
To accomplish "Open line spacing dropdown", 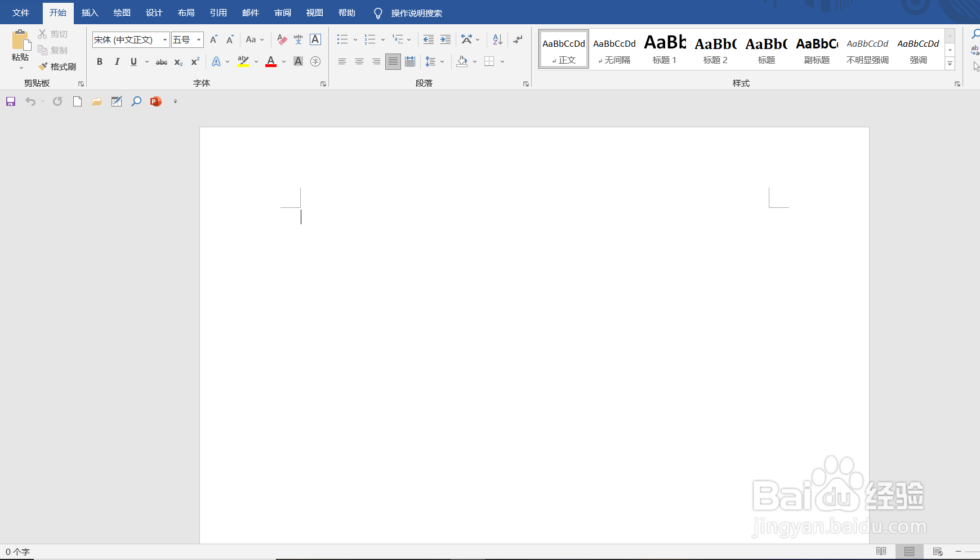I will click(x=435, y=61).
